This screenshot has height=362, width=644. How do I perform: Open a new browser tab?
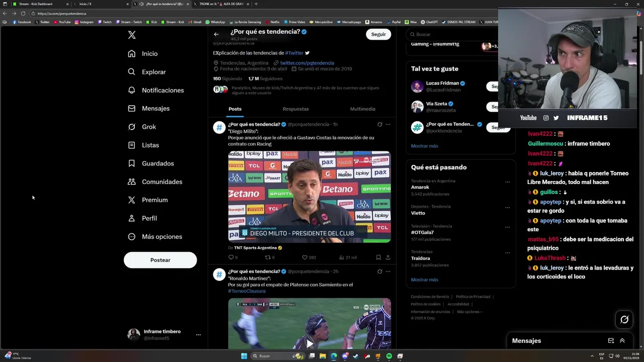tap(256, 4)
